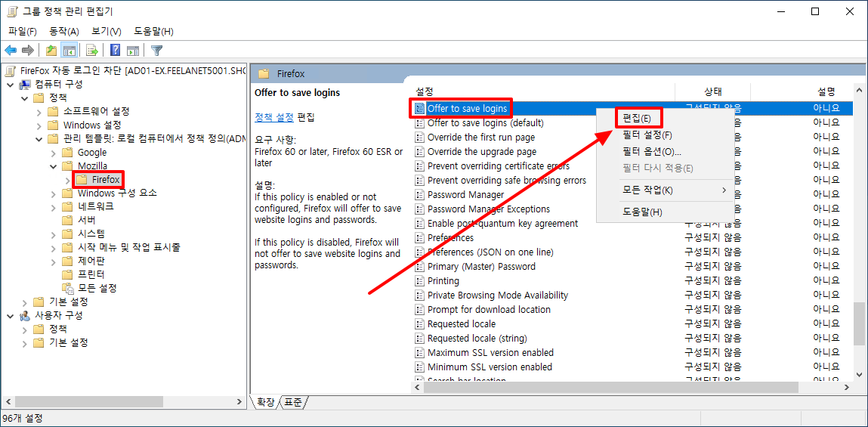Choose 편집(E) in the context menu
The width and height of the screenshot is (868, 427).
click(637, 118)
